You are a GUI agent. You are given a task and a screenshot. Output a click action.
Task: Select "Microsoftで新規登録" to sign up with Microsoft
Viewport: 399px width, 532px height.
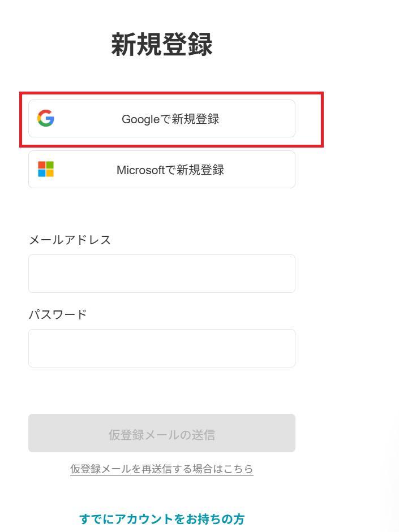pos(161,169)
